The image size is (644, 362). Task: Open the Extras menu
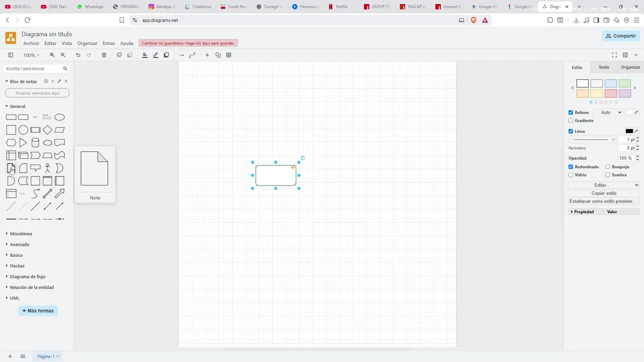[x=109, y=43]
